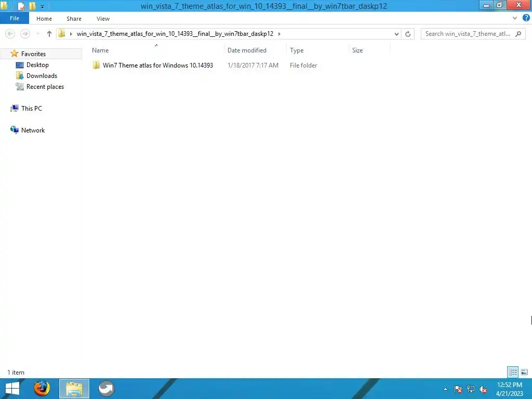The image size is (532, 399).
Task: Click the Favorites star icon
Action: coord(14,54)
